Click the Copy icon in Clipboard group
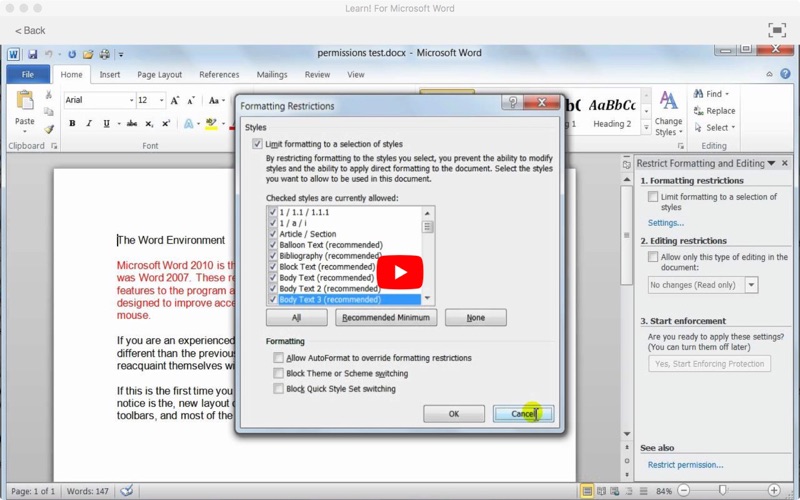 [x=48, y=112]
